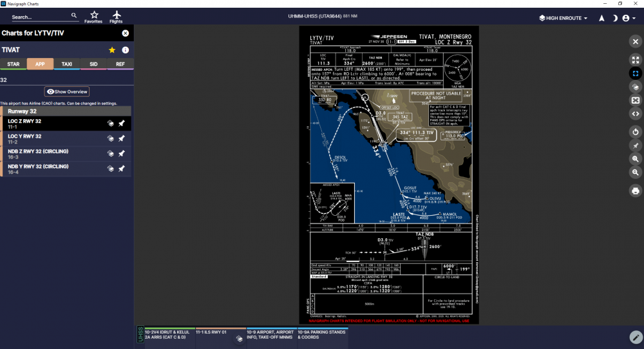The height and width of the screenshot is (349, 644).
Task: Collapse the Runway 32 group header
Action: [66, 111]
